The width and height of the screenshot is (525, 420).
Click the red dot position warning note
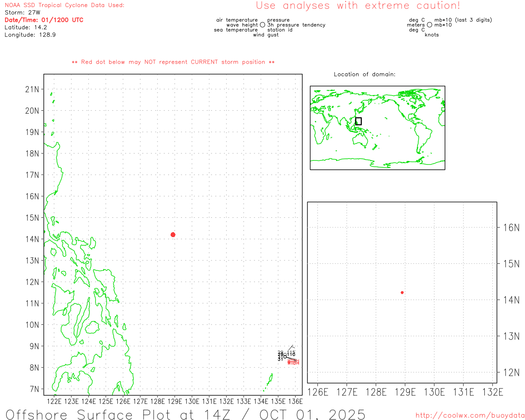tap(173, 62)
